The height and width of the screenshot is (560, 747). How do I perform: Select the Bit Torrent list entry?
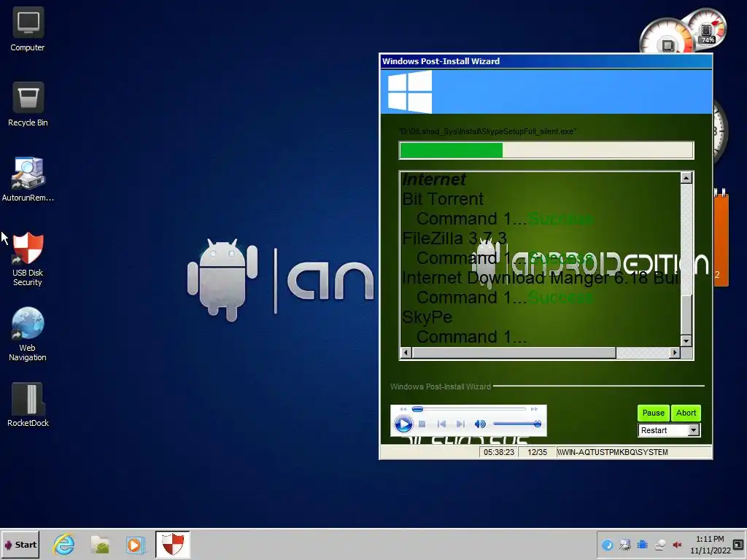(x=443, y=199)
